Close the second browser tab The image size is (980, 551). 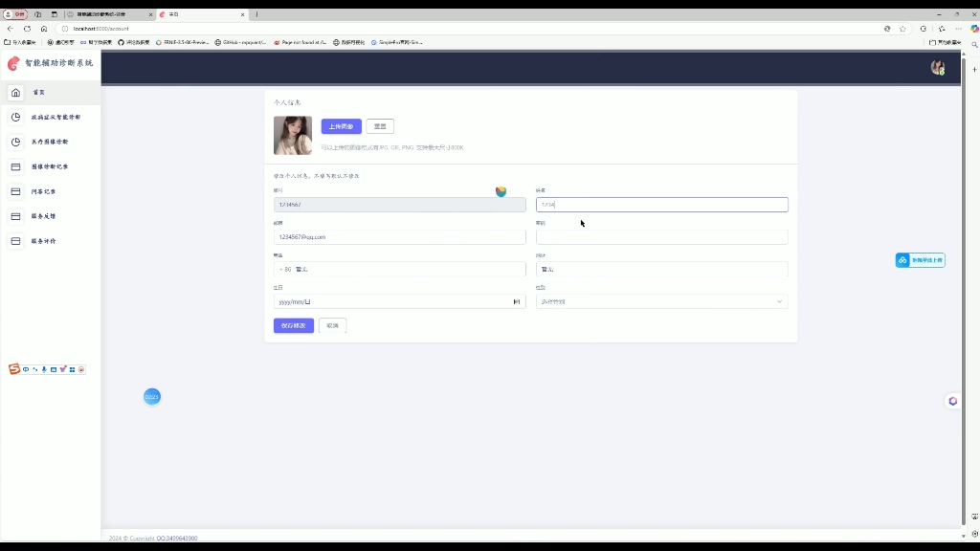click(x=242, y=14)
